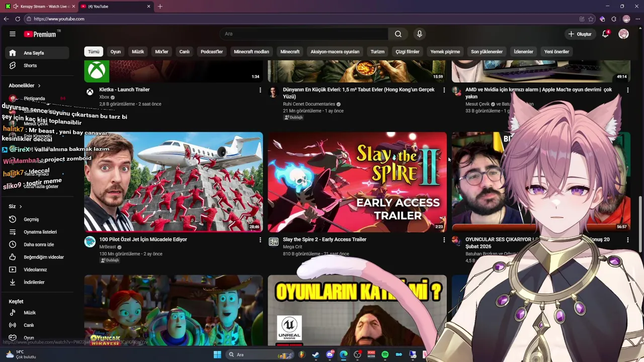Play the OYUNLARIN KATİLİ Mİ thumbnail
This screenshot has height=362, width=644.
coord(357,310)
